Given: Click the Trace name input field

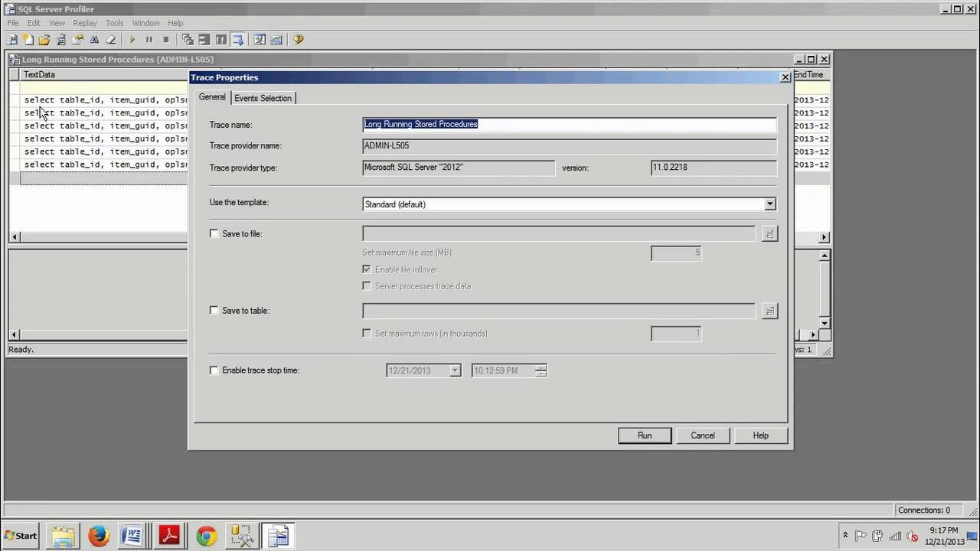Looking at the screenshot, I should click(x=570, y=124).
